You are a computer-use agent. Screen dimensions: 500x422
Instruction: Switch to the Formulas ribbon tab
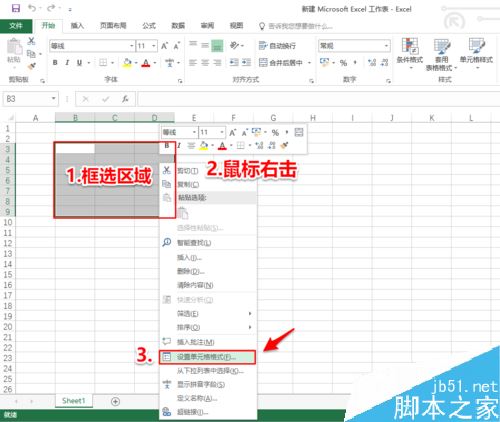click(x=149, y=26)
